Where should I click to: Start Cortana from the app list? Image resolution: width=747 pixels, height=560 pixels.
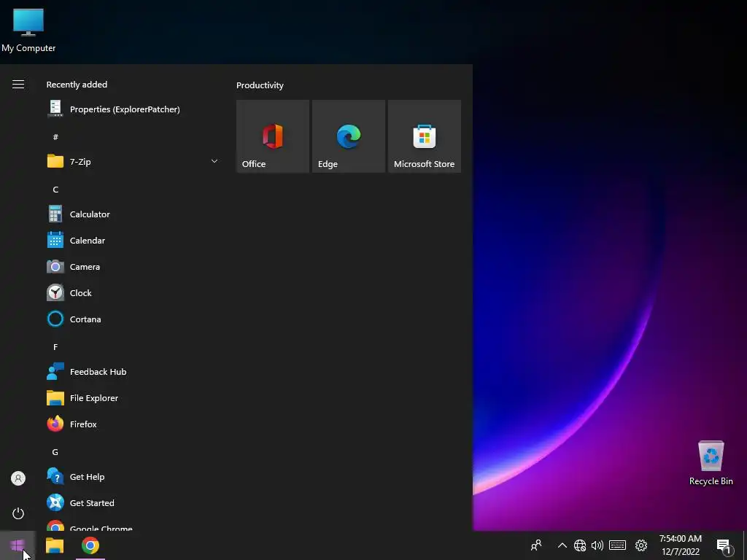(133, 319)
